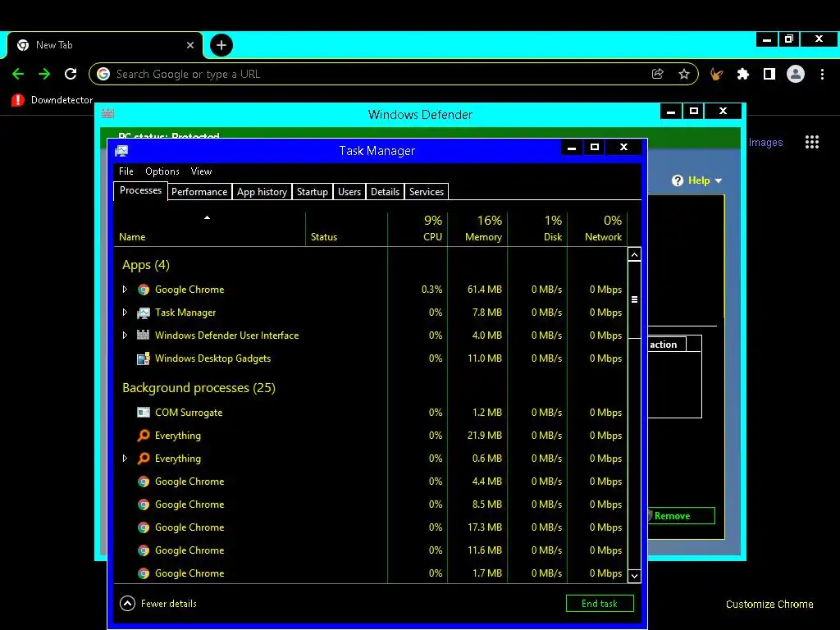
Task: Click the Everything 21.9 MB process icon
Action: (x=143, y=436)
